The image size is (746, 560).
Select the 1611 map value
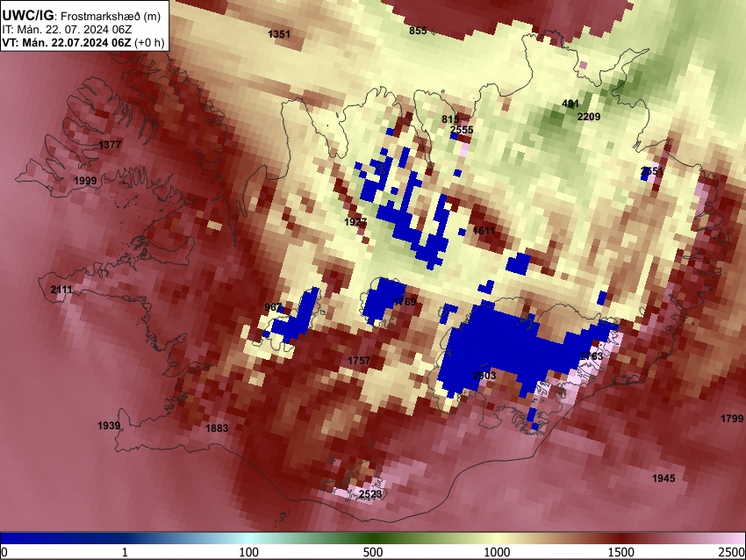[484, 231]
